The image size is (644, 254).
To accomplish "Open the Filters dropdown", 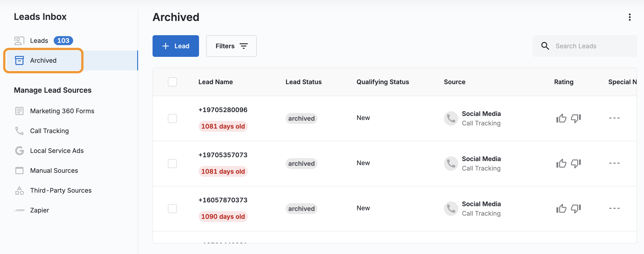I will click(231, 46).
